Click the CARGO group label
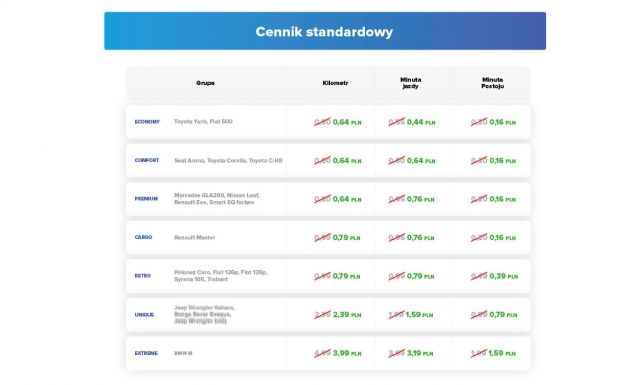 coord(143,237)
